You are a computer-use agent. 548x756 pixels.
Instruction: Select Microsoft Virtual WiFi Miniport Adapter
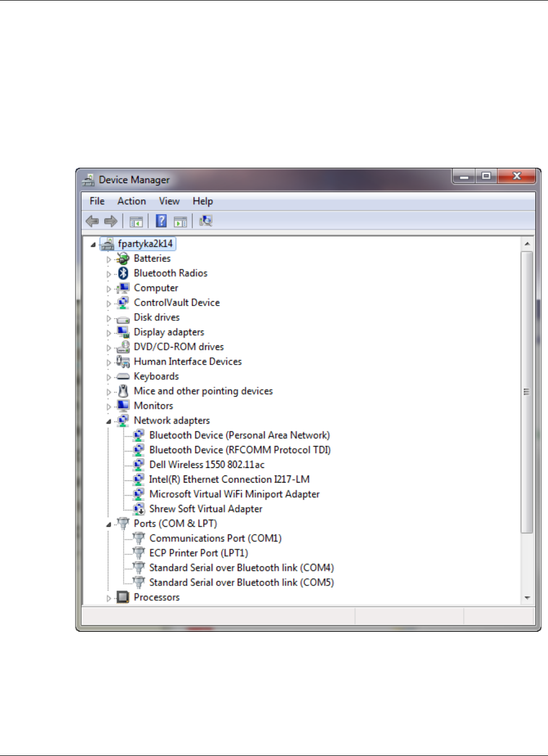point(234,494)
